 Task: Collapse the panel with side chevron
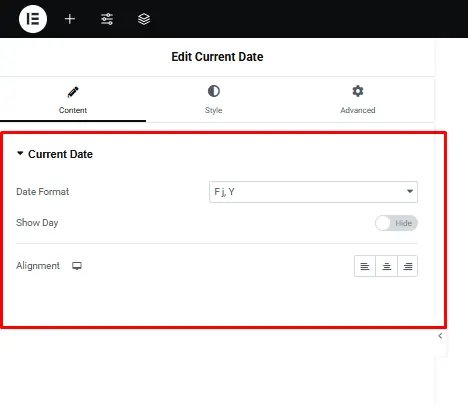pyautogui.click(x=440, y=336)
